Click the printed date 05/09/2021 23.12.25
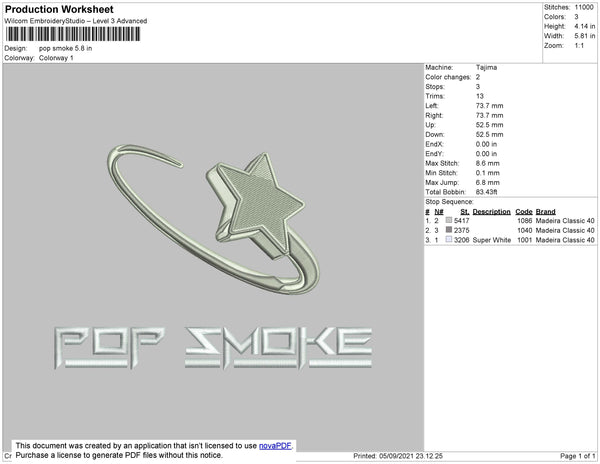The height and width of the screenshot is (464, 600). click(x=411, y=456)
